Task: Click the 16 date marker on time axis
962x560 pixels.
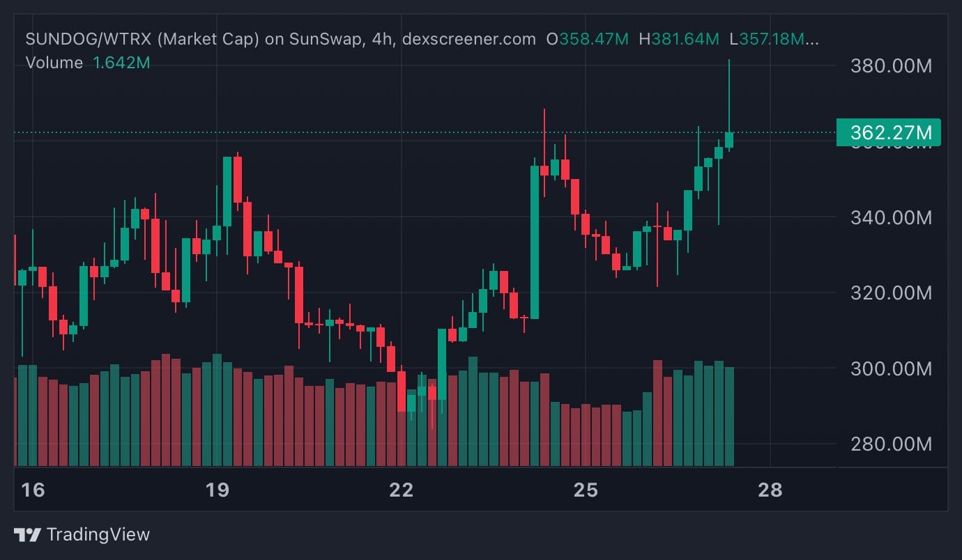Action: [x=33, y=490]
